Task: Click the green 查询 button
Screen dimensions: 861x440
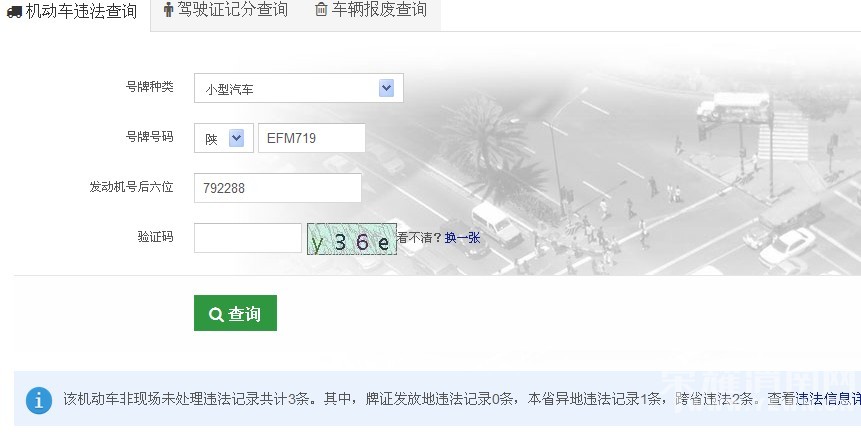Action: click(235, 313)
